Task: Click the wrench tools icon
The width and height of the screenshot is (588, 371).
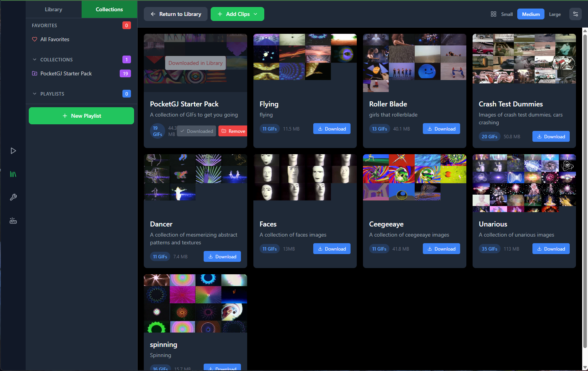Action: (13, 197)
